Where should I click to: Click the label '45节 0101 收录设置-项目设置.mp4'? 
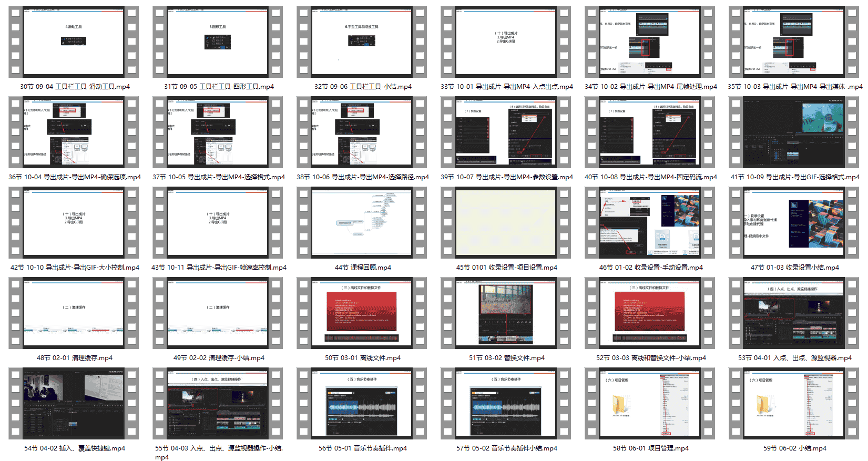point(507,268)
